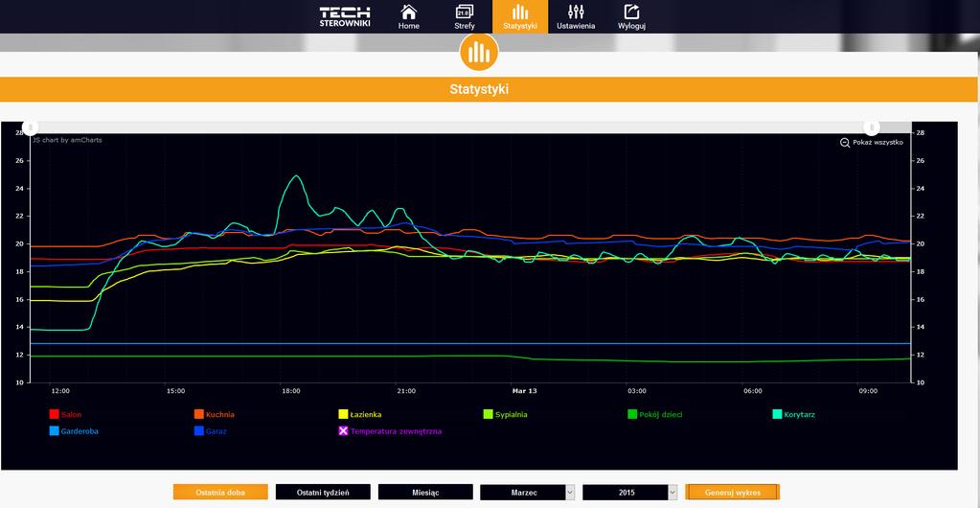Viewport: 980px width, 508px height.
Task: Click the 15:00 time axis label
Action: [175, 391]
